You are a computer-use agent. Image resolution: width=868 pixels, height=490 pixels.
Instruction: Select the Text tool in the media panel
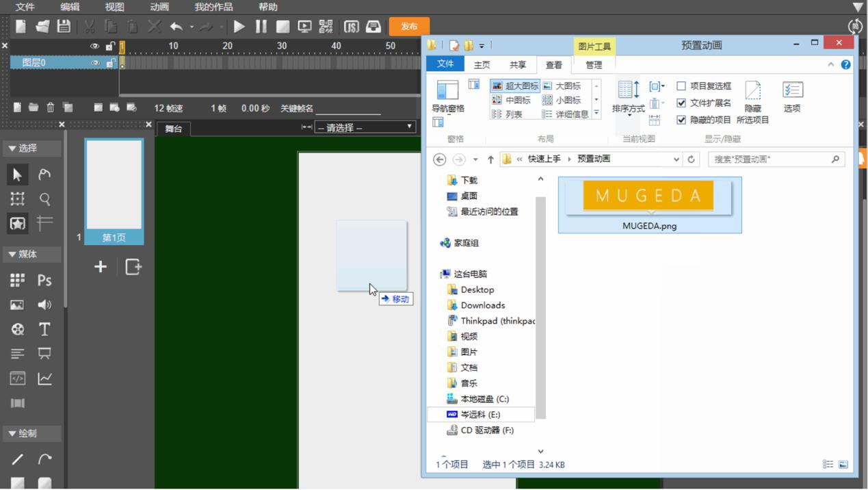(44, 329)
